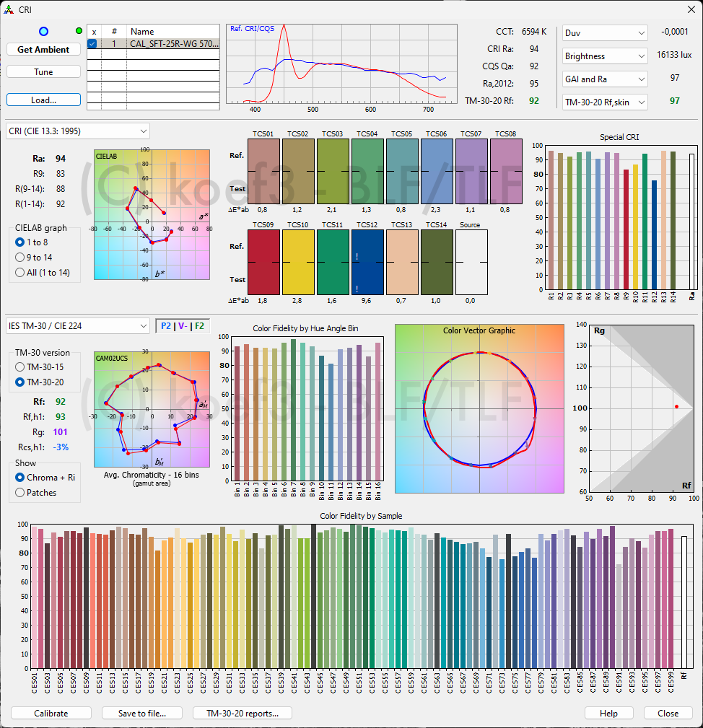Click the P2 | V- | F2 indicator
This screenshot has height=728, width=703.
[183, 326]
